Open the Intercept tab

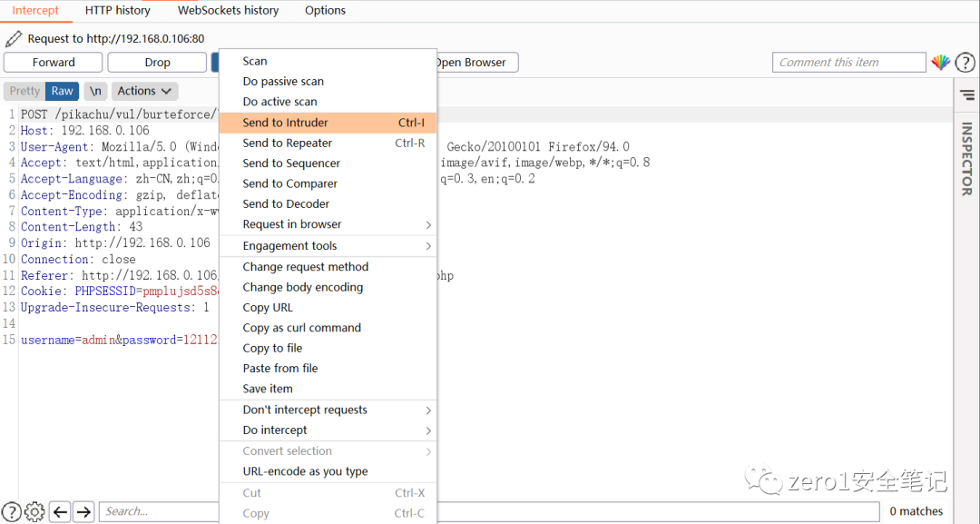pos(35,11)
